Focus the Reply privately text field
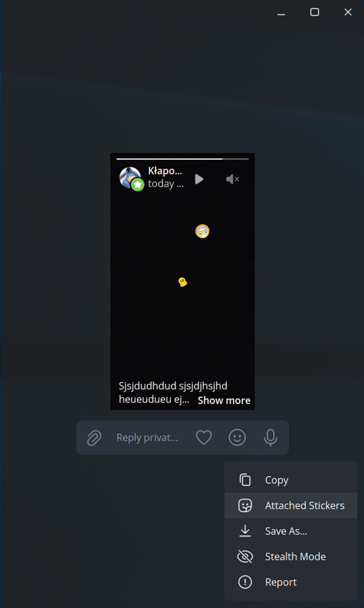 point(147,438)
